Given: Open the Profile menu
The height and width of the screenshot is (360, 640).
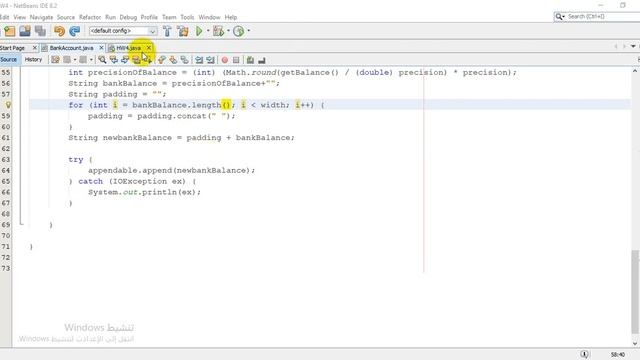Looking at the screenshot, I should pos(149,17).
